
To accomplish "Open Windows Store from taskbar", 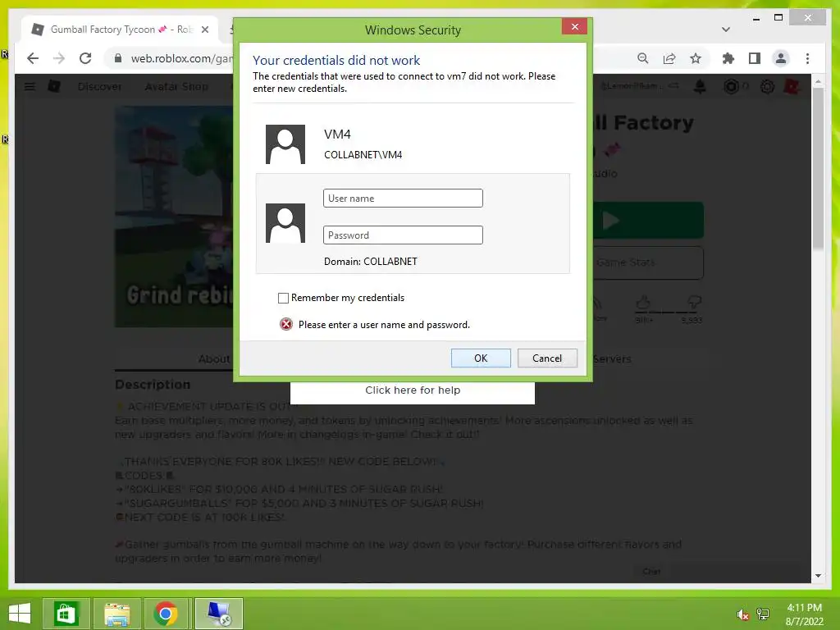I will pyautogui.click(x=66, y=614).
